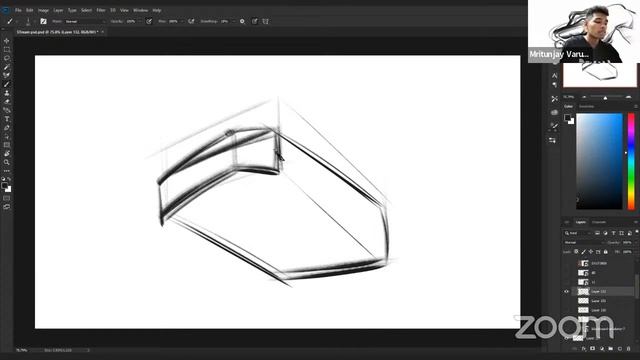This screenshot has height=360, width=640.
Task: Click the rainbow hue slider
Action: pos(631,161)
